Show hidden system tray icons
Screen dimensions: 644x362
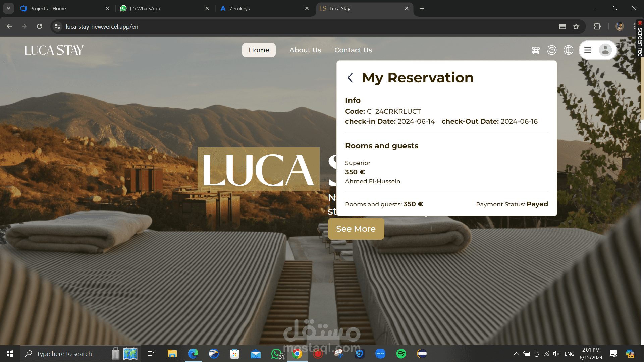516,354
